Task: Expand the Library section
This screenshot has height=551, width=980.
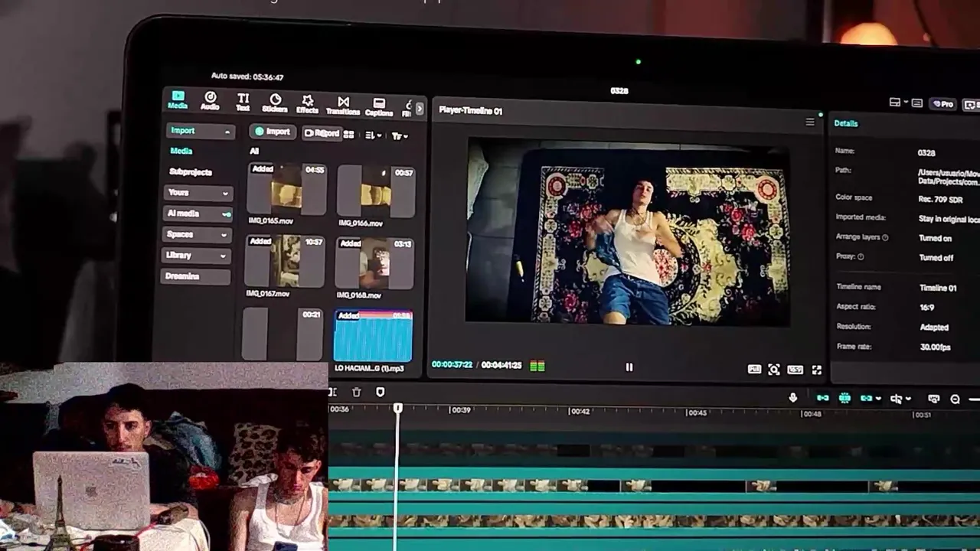Action: click(196, 255)
